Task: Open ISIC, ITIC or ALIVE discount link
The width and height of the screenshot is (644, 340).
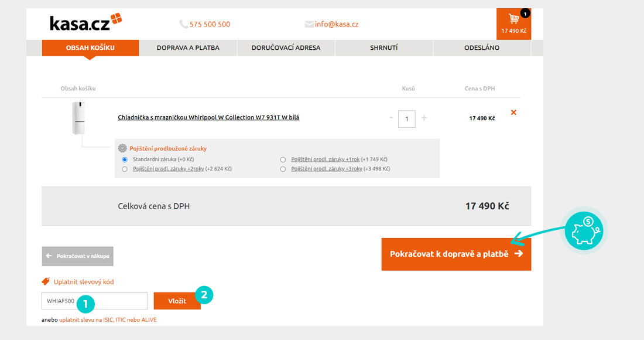Action: coord(108,320)
